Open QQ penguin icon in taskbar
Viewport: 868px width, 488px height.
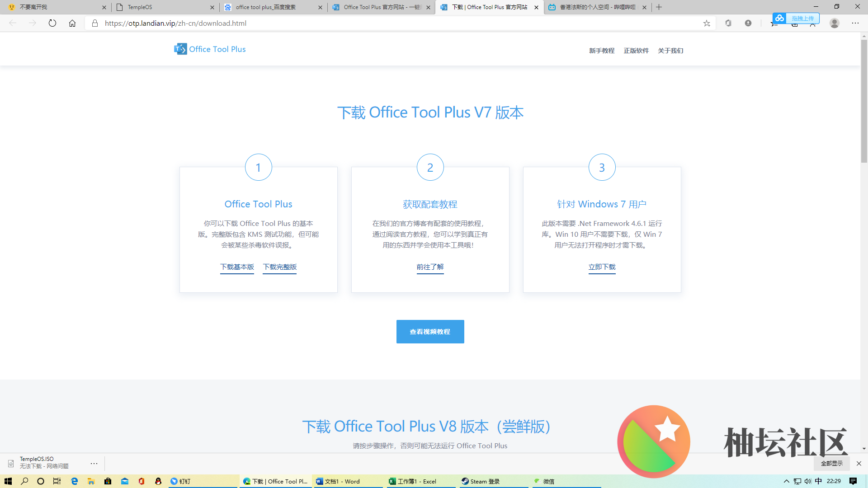click(158, 481)
